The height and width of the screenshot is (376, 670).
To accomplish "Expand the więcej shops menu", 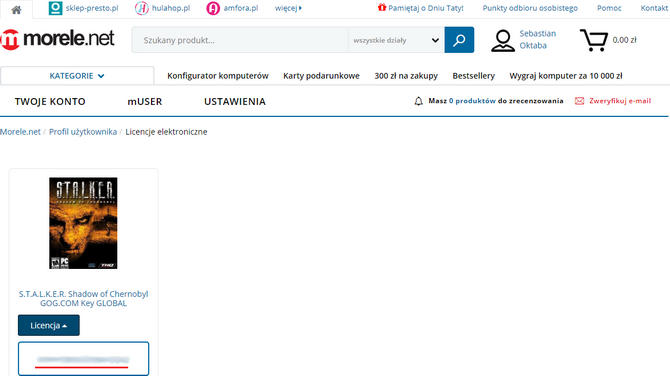I will [x=288, y=8].
